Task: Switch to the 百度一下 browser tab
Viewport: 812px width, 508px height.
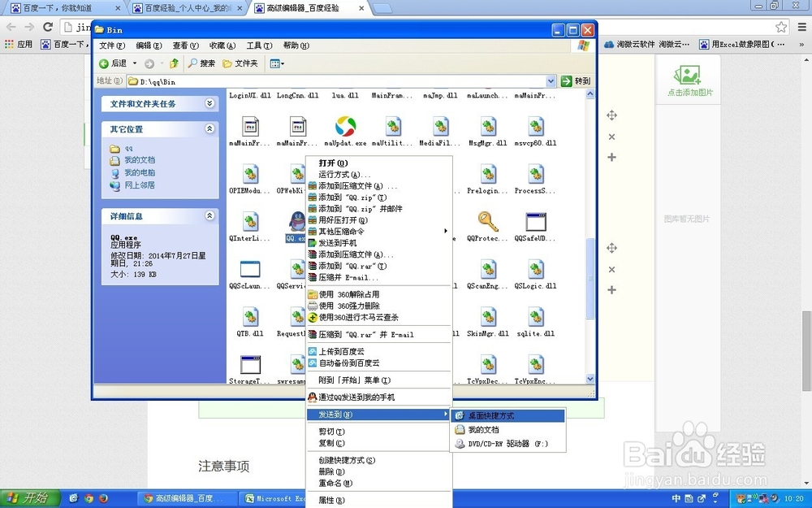Action: tap(65, 8)
